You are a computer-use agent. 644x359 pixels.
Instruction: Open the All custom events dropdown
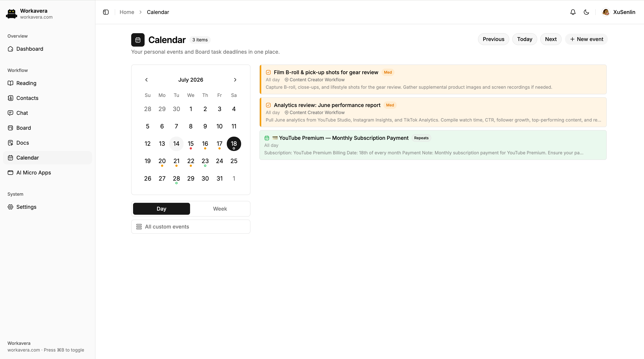pos(191,226)
